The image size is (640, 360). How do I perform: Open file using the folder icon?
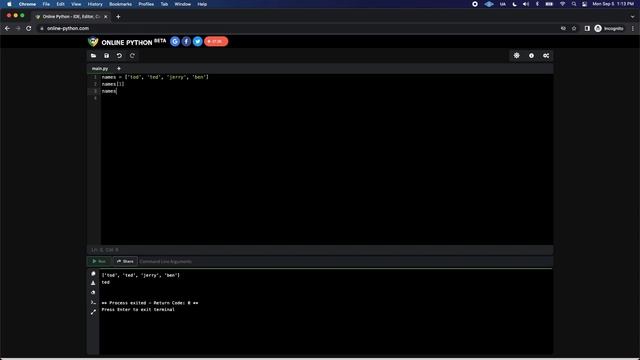pos(93,56)
